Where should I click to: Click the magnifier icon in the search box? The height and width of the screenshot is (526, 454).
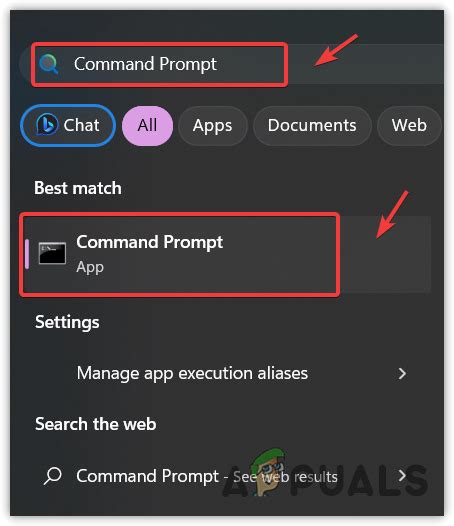[x=49, y=64]
